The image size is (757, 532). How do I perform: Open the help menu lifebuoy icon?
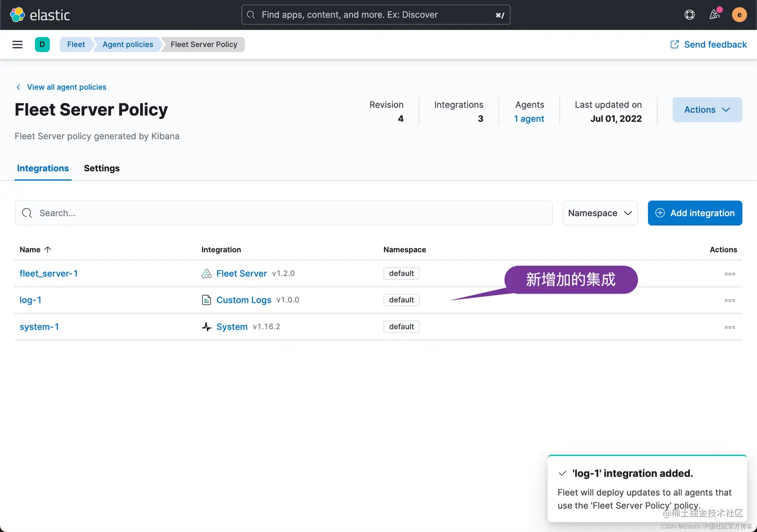[x=689, y=15]
